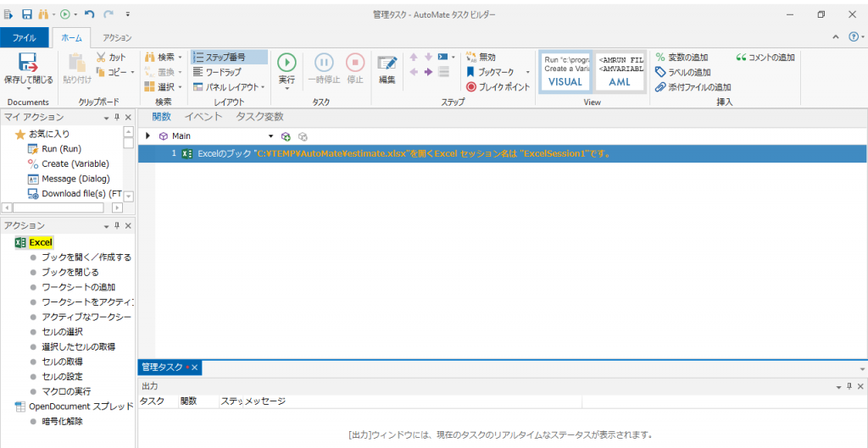Click the カット cut button
The width and height of the screenshot is (868, 448).
point(111,57)
